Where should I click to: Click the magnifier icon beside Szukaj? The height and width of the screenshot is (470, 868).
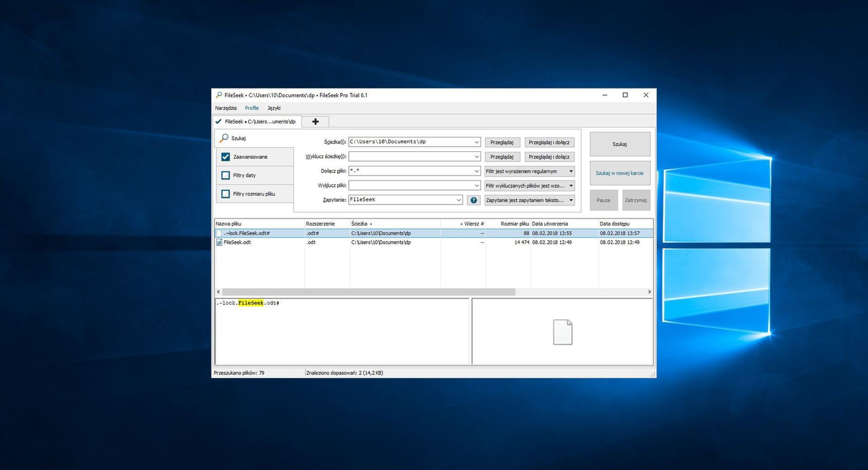click(224, 138)
